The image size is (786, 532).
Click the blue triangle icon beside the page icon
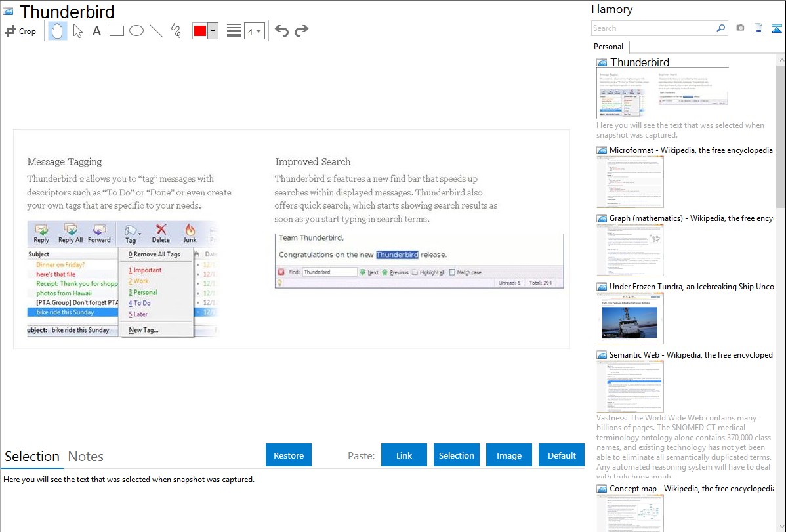click(x=776, y=28)
